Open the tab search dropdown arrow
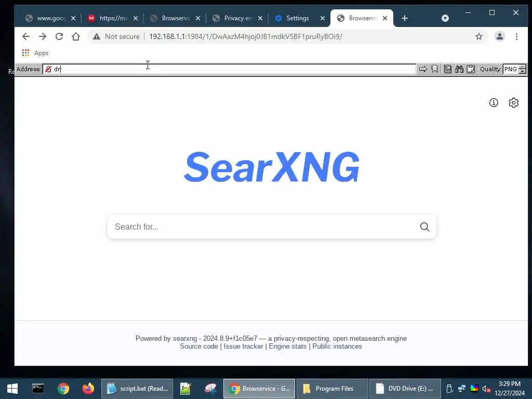This screenshot has height=399, width=532. 445,18
